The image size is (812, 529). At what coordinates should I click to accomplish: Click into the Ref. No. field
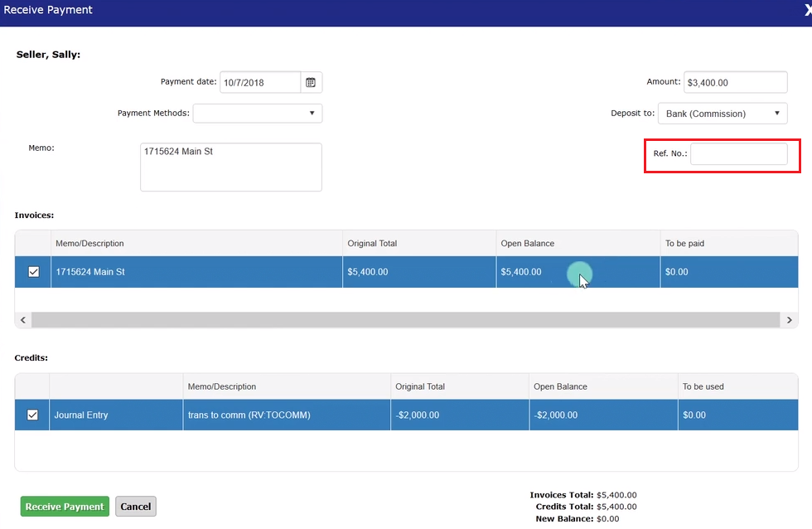pyautogui.click(x=738, y=153)
